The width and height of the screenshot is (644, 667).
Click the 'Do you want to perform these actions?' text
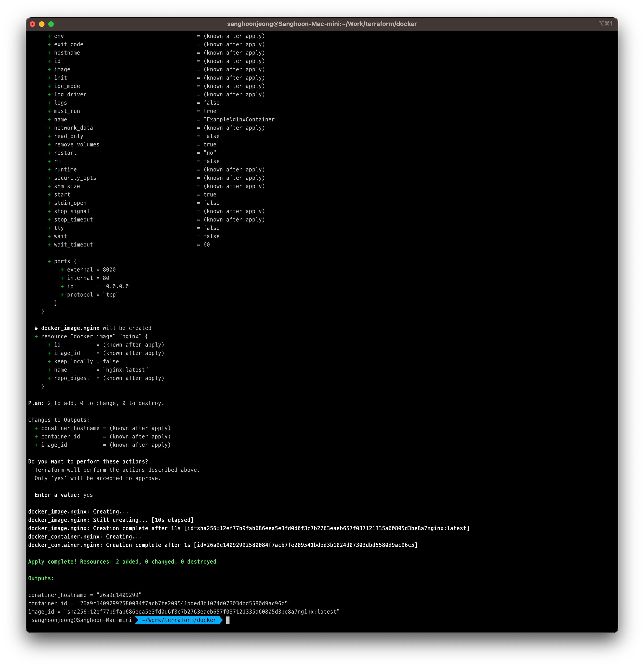click(x=88, y=461)
